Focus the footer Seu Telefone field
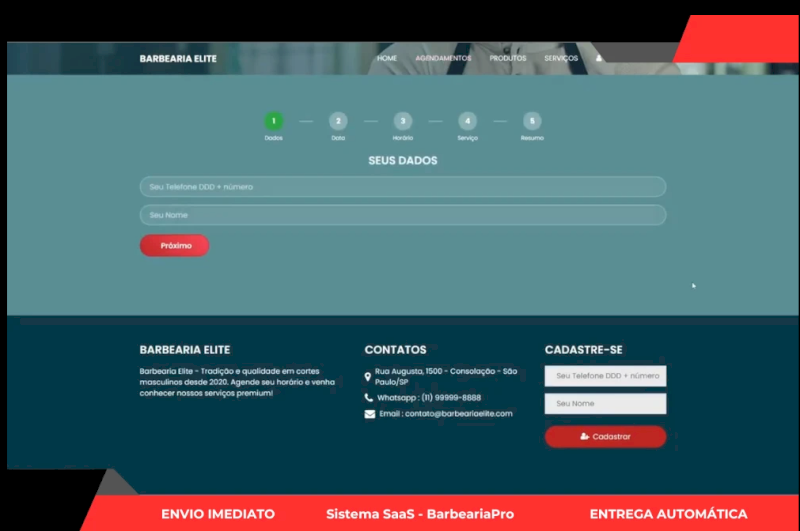 point(605,376)
